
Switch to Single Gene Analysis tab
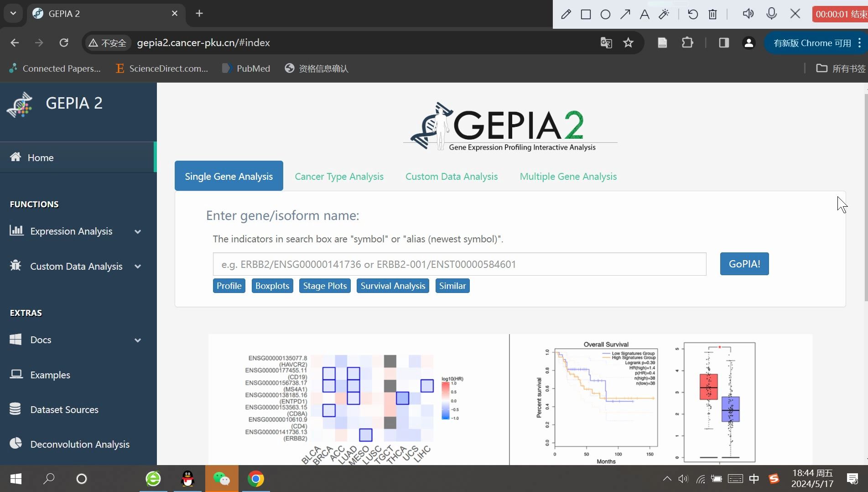pos(229,176)
